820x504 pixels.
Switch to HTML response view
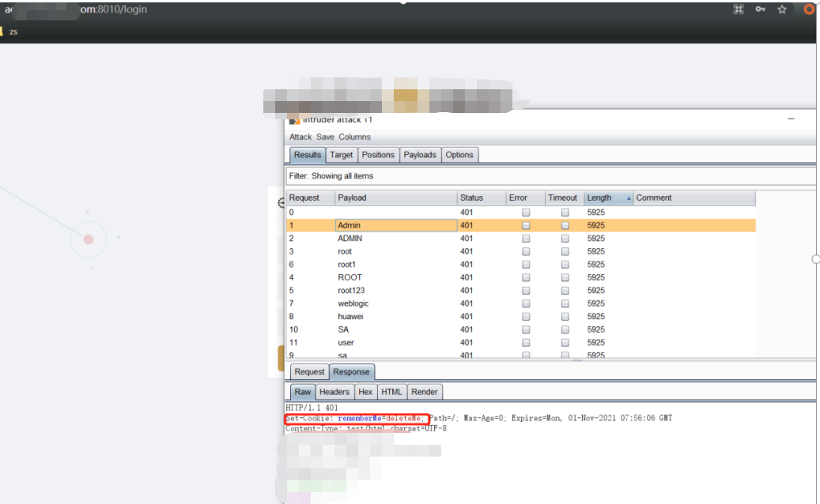(x=391, y=392)
